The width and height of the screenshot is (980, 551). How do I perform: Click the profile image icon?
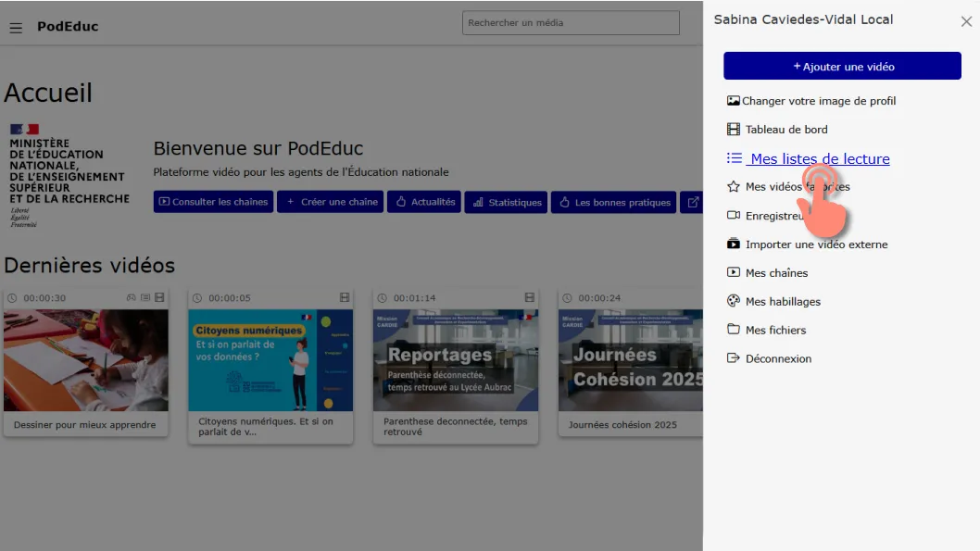click(x=733, y=101)
